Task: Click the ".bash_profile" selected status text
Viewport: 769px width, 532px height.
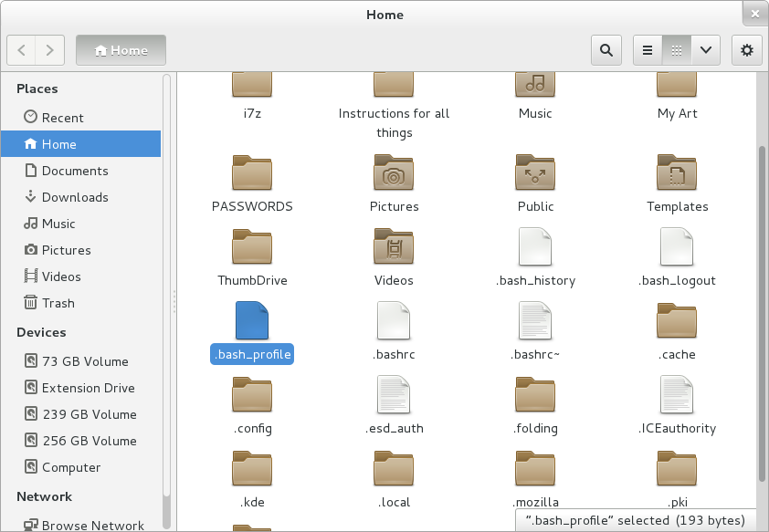Action: pyautogui.click(x=635, y=520)
